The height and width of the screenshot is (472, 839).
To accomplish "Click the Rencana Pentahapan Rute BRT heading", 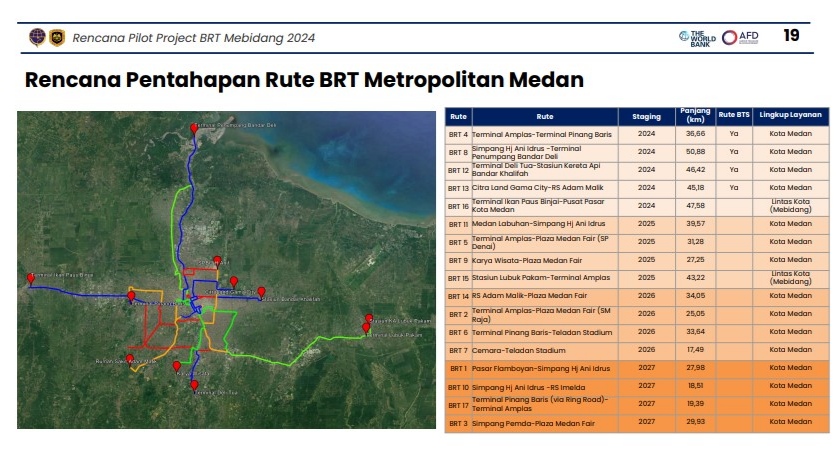I will tap(303, 80).
